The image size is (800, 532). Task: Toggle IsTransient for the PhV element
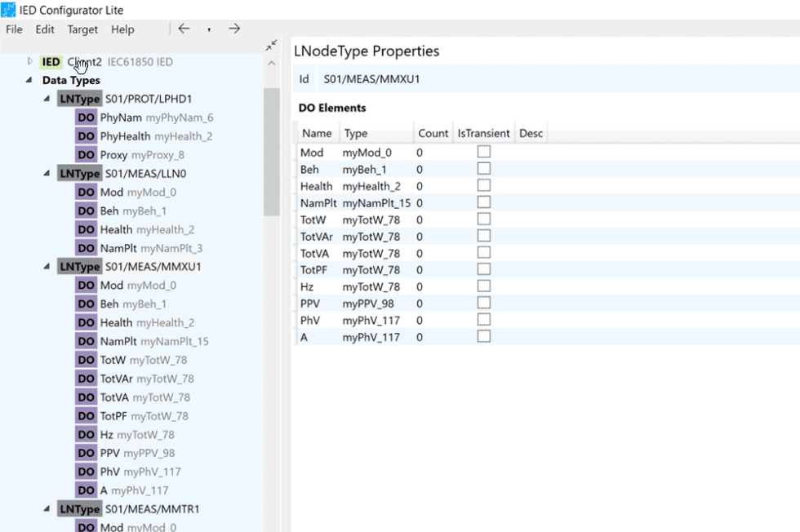(x=483, y=319)
